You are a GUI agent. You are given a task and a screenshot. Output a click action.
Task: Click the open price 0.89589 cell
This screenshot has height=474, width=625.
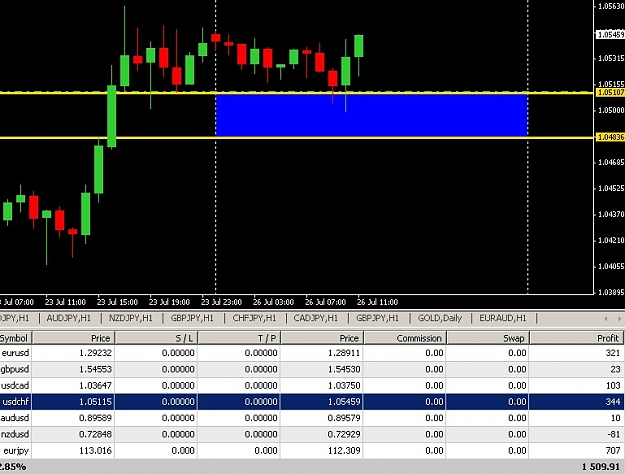tap(95, 418)
